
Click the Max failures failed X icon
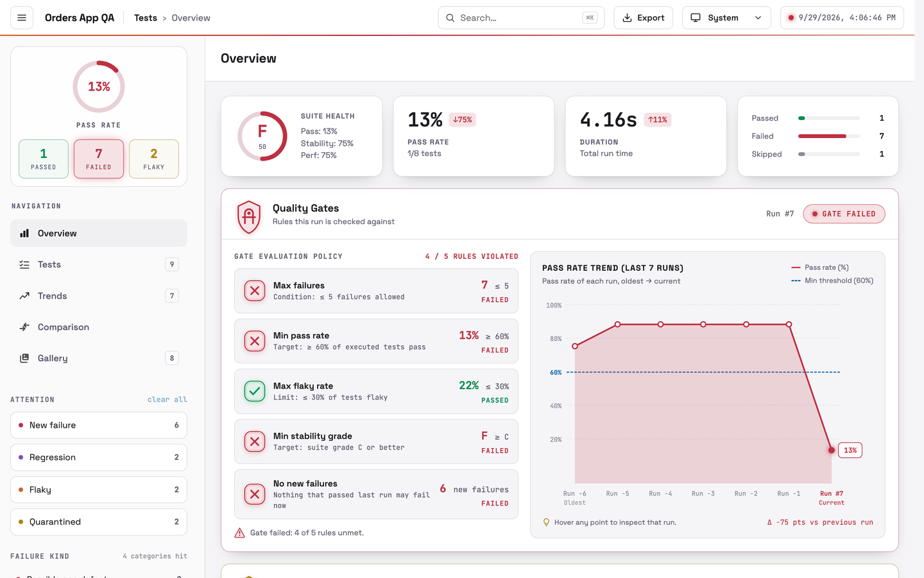click(255, 291)
